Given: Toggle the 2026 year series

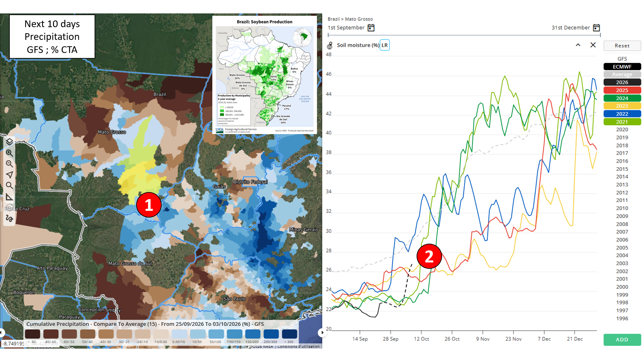Looking at the screenshot, I should [x=622, y=82].
